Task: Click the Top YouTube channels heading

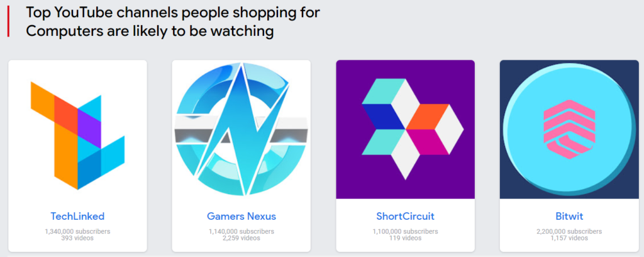Action: pyautogui.click(x=172, y=21)
